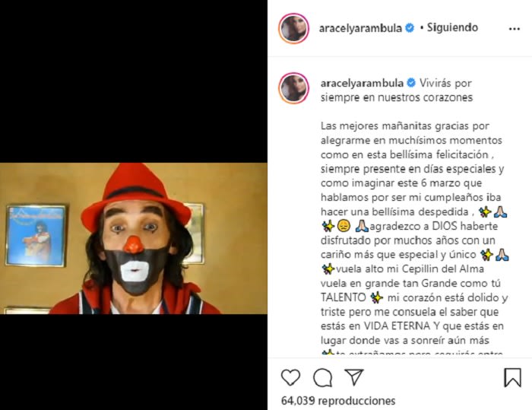This screenshot has width=532, height=410.
Task: Click aracelyarambula username in the caption
Action: (x=362, y=83)
